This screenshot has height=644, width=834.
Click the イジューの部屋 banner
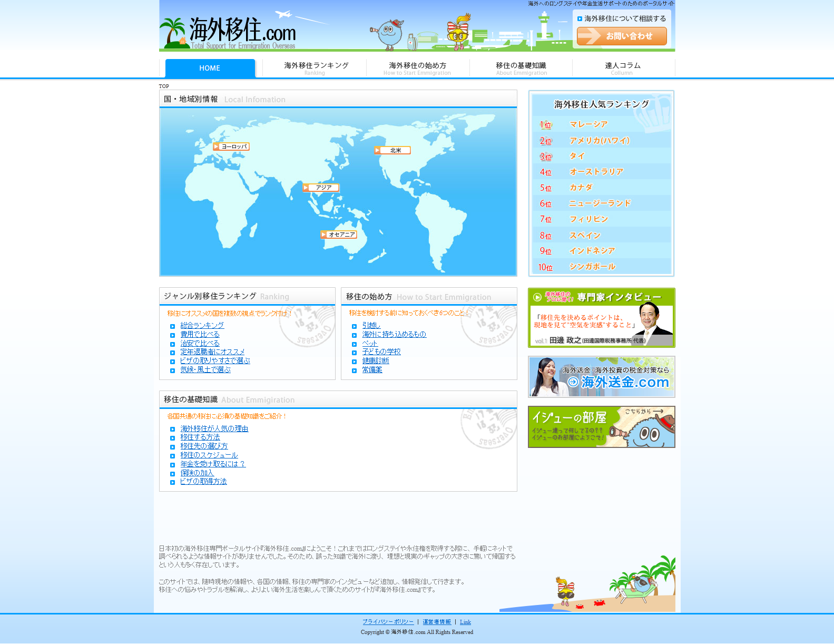[601, 427]
